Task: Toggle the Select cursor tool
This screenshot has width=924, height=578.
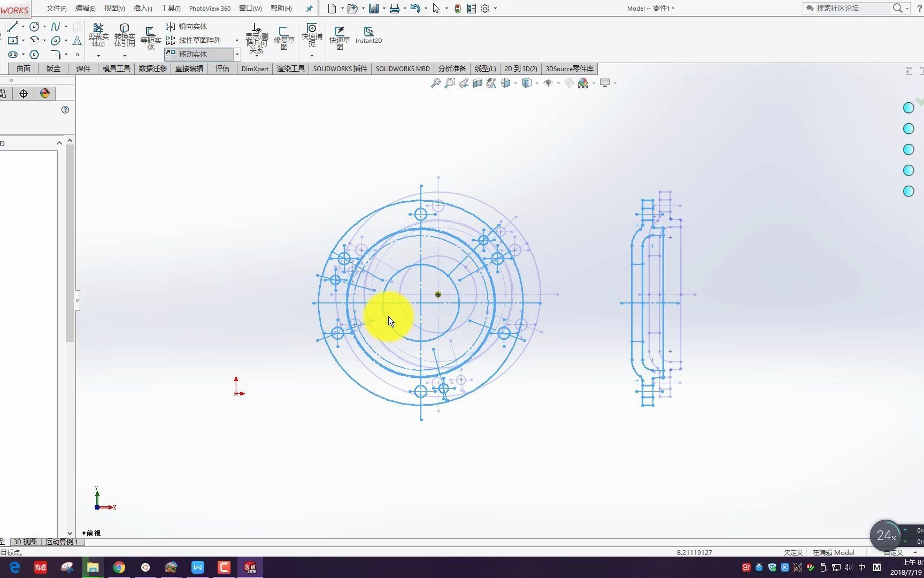Action: 436,9
